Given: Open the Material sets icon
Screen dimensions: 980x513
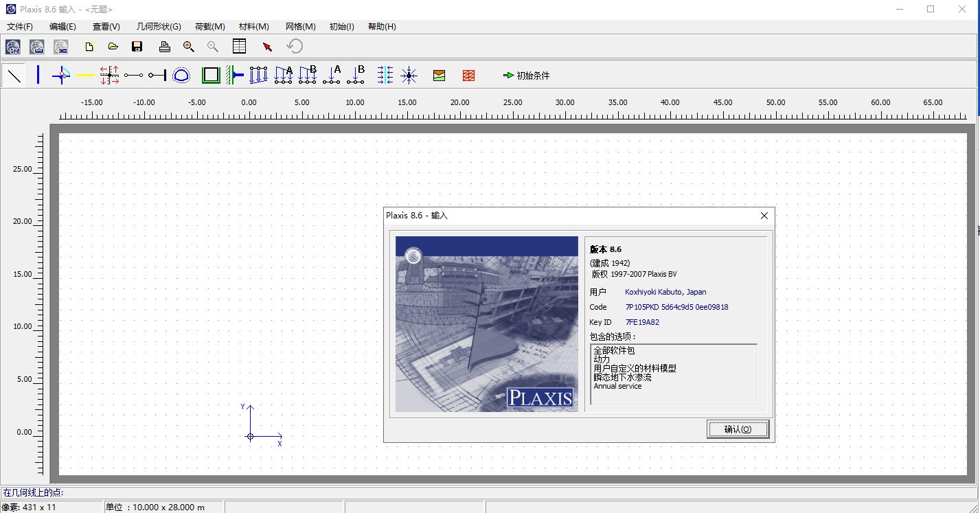Looking at the screenshot, I should coord(440,76).
